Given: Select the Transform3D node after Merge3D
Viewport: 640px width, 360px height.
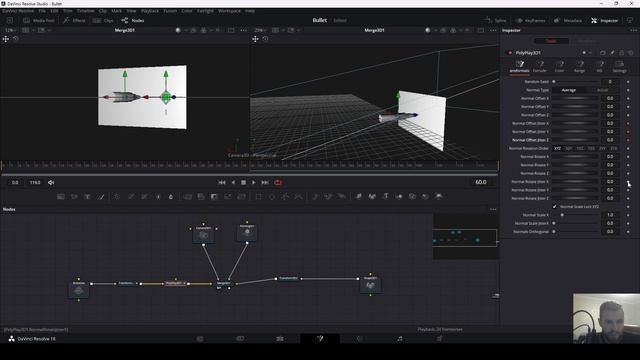Looking at the screenshot, I should 288,278.
